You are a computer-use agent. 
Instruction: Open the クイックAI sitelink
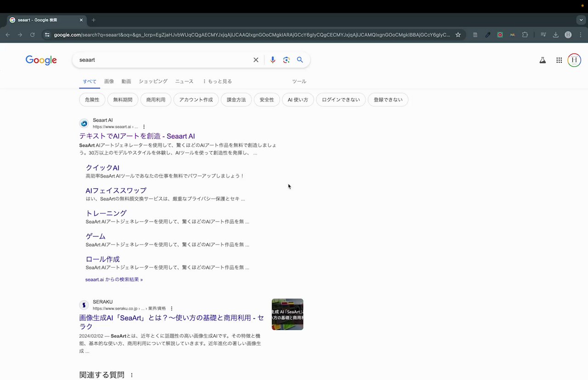pyautogui.click(x=102, y=168)
